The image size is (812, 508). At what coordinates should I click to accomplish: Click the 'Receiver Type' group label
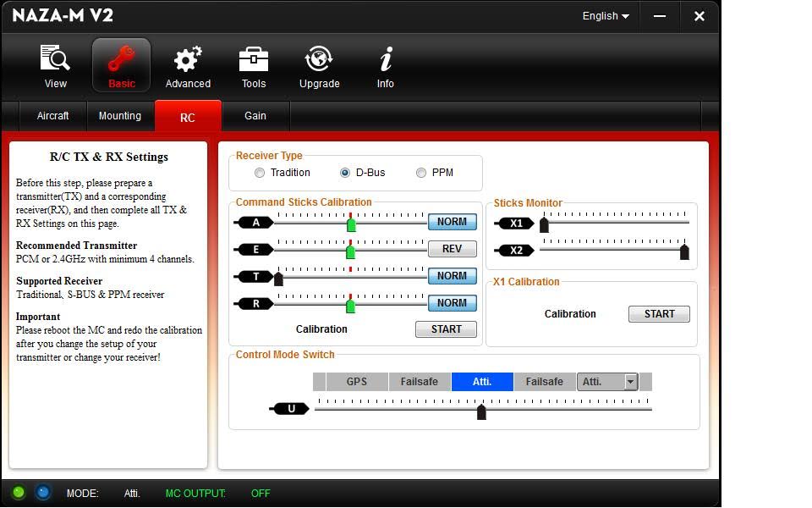pos(269,156)
